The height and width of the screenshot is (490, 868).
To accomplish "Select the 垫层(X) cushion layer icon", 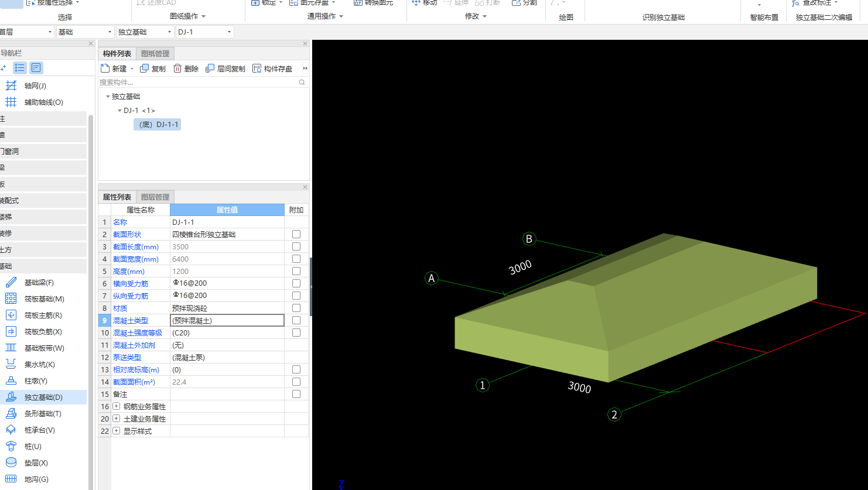I will [x=11, y=463].
